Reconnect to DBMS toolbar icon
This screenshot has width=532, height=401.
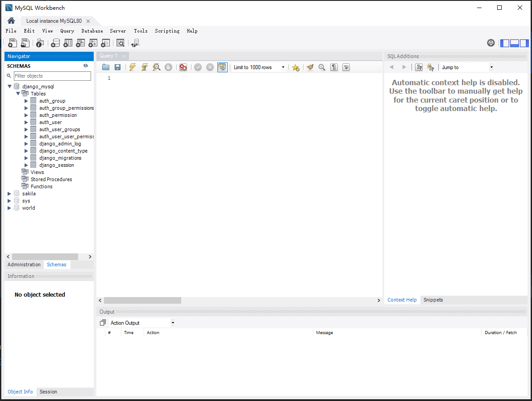[x=135, y=43]
